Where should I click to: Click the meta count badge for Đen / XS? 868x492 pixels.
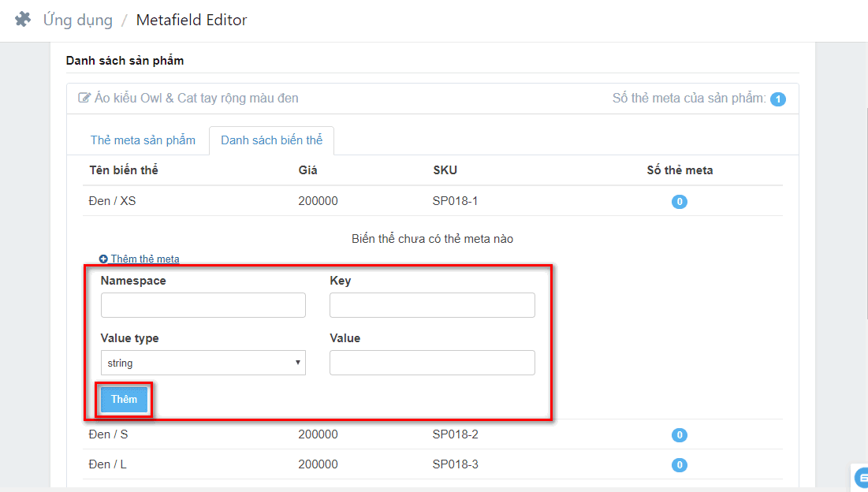(679, 202)
